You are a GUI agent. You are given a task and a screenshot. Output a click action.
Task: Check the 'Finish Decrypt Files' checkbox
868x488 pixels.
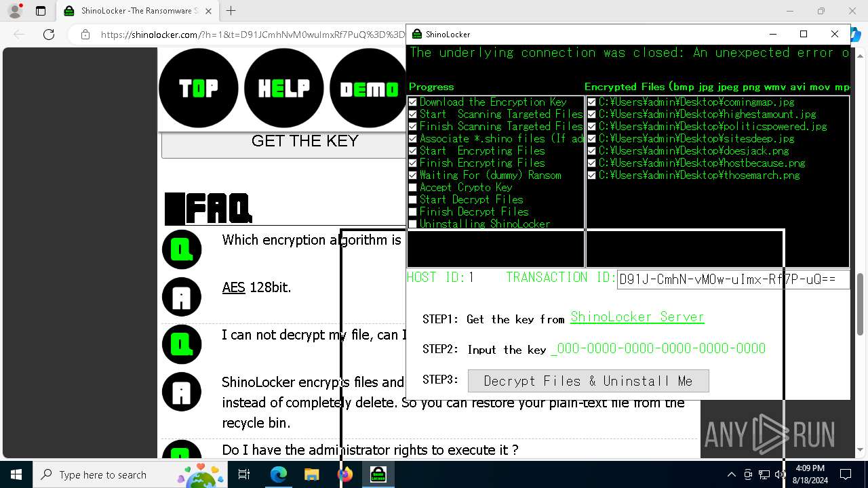click(412, 212)
